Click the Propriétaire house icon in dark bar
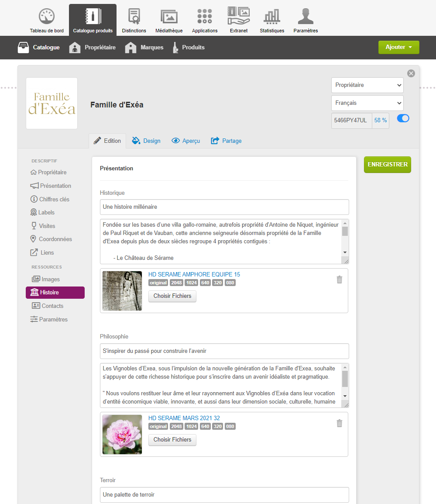The height and width of the screenshot is (504, 436). coord(75,47)
